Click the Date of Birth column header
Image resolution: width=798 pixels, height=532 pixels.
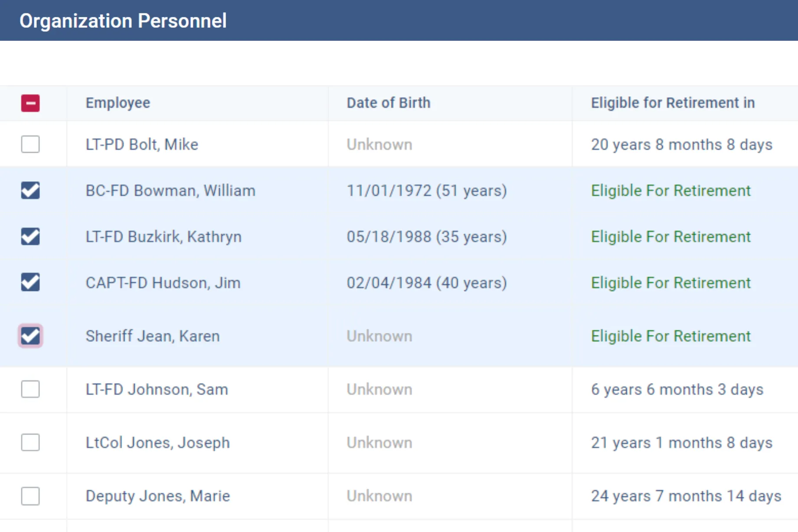[x=388, y=103]
